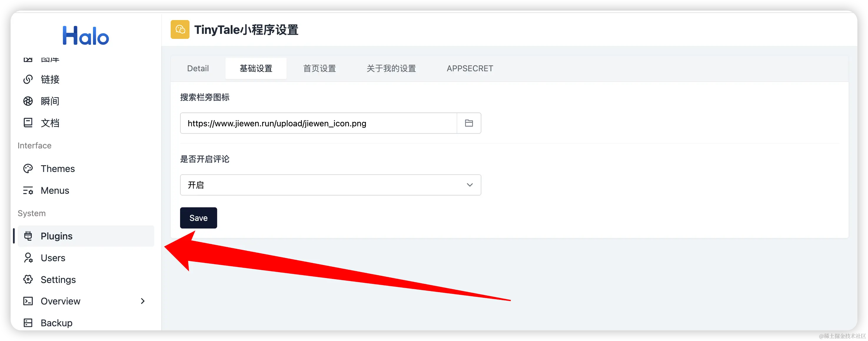Click the Themes palette icon
This screenshot has width=868, height=341.
tap(28, 169)
